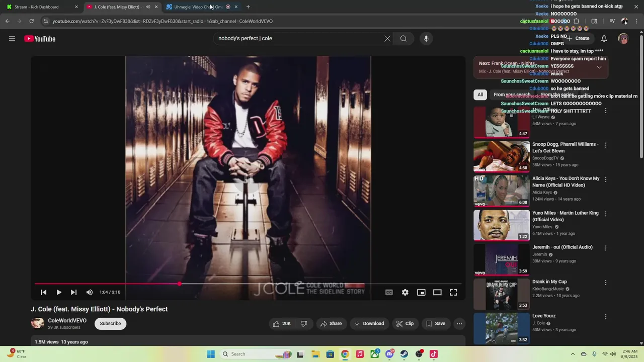The height and width of the screenshot is (362, 644).
Task: Dislike the Nobody's Perfect video
Action: pos(304,324)
